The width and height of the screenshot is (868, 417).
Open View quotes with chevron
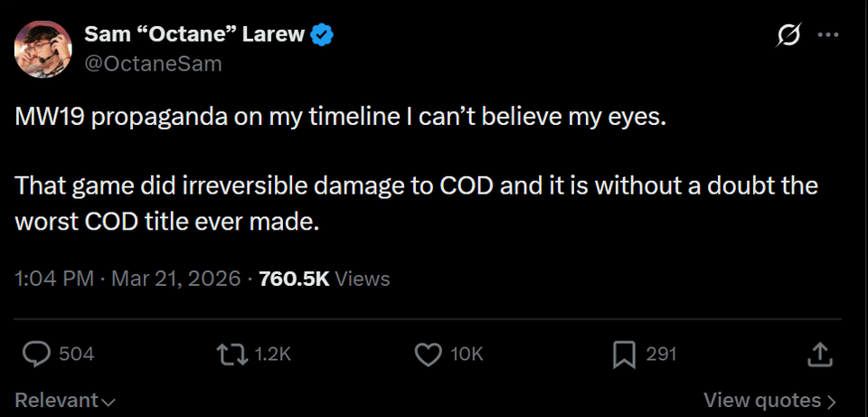click(769, 400)
